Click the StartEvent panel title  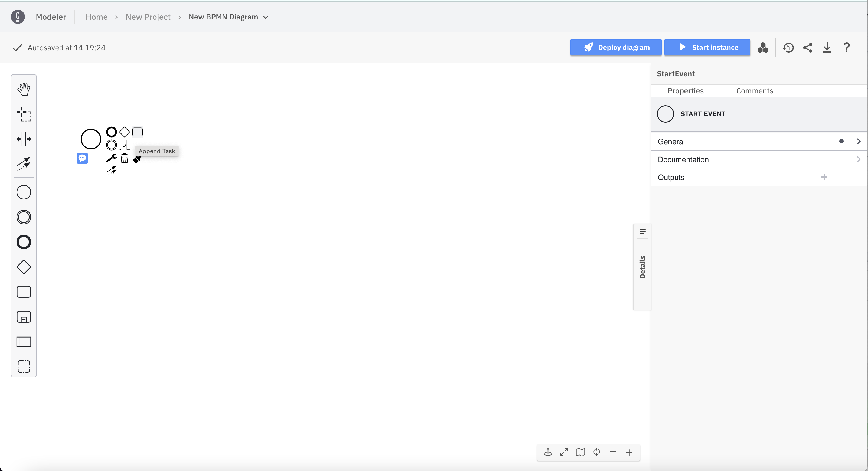pyautogui.click(x=676, y=73)
